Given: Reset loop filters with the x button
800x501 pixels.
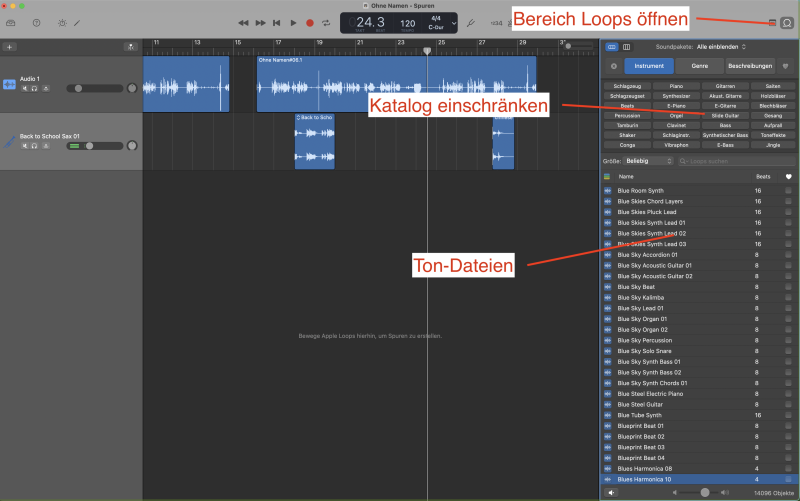Looking at the screenshot, I should pyautogui.click(x=614, y=66).
